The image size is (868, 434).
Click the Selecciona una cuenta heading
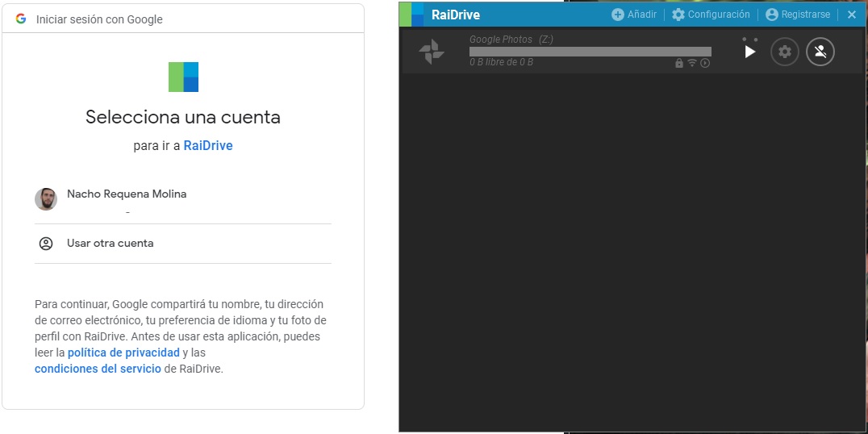[x=183, y=117]
